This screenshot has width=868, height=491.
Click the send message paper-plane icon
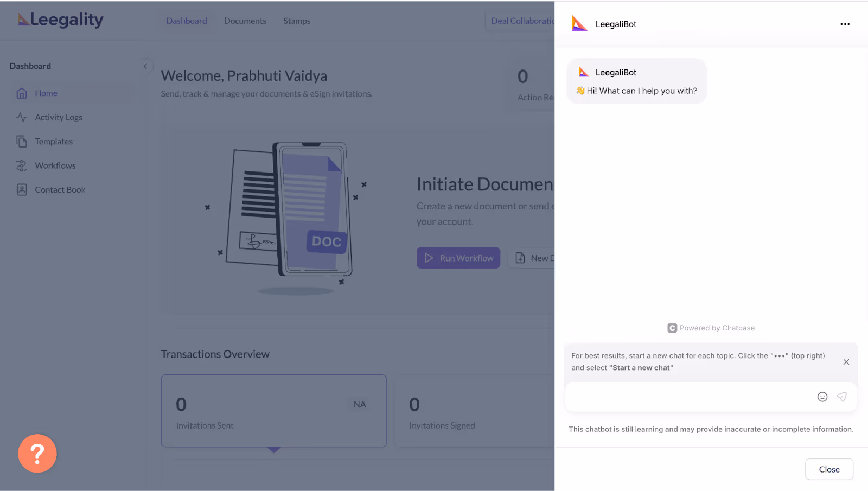pyautogui.click(x=842, y=397)
